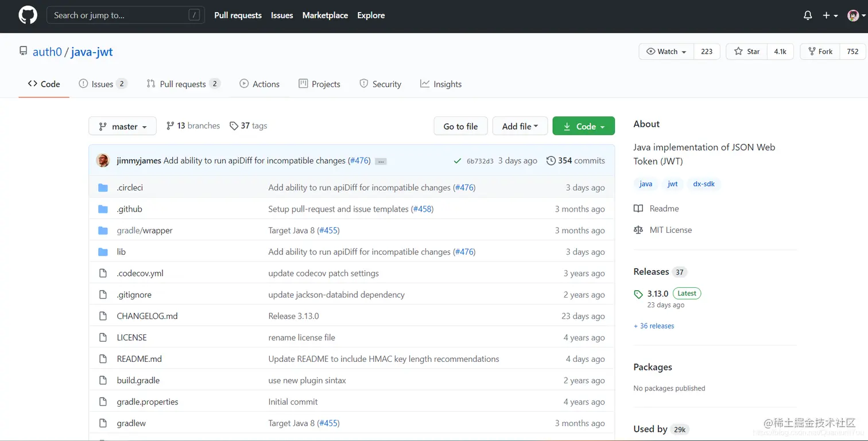Switch to the Code tab
This screenshot has height=441, width=868.
[x=44, y=84]
